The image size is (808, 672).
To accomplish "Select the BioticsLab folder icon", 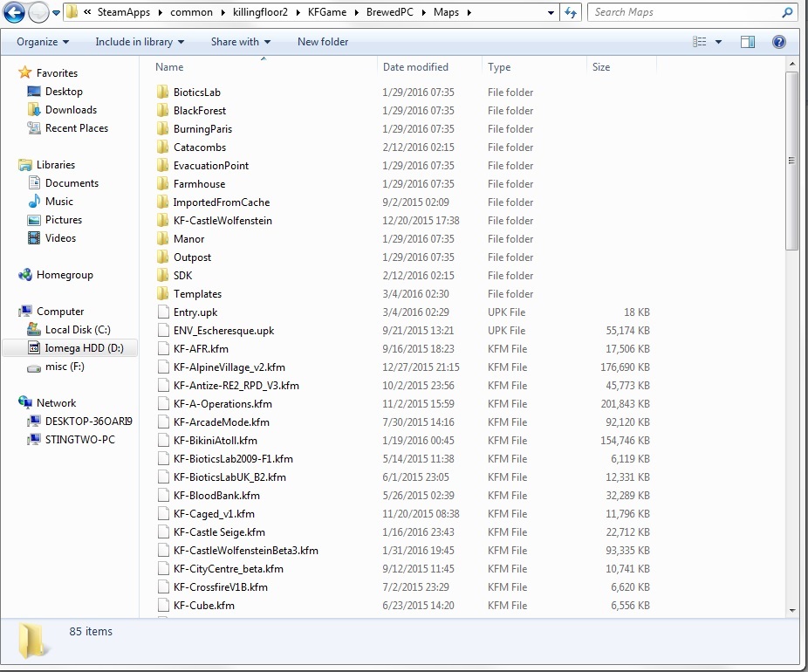I will click(x=162, y=93).
